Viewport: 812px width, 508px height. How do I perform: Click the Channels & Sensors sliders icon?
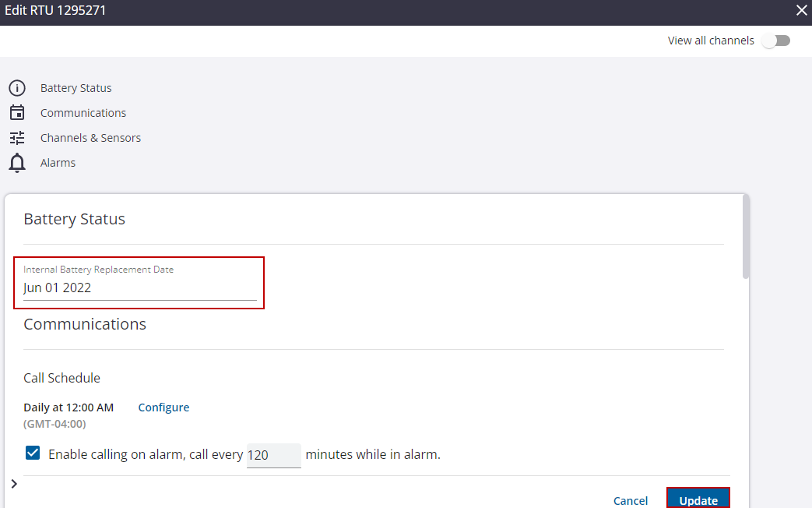point(17,138)
